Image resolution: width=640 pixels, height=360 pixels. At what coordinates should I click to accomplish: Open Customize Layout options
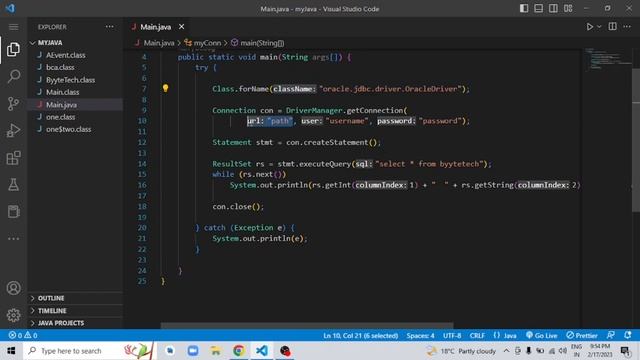tap(568, 8)
